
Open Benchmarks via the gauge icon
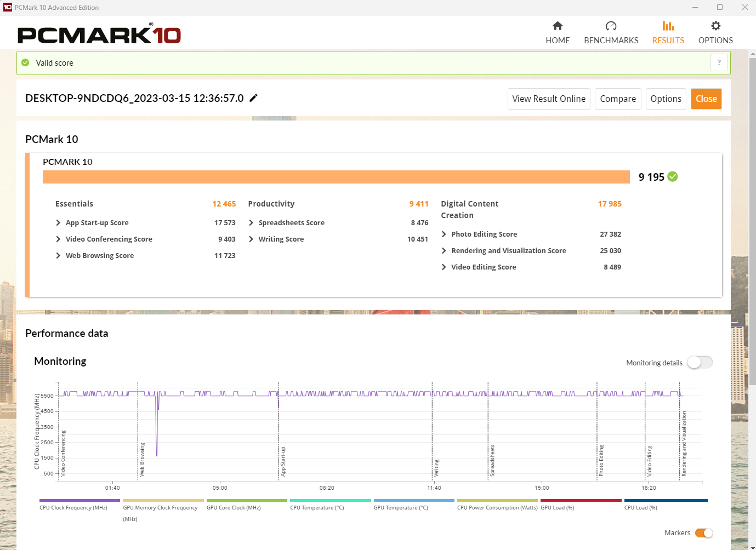pos(611,26)
